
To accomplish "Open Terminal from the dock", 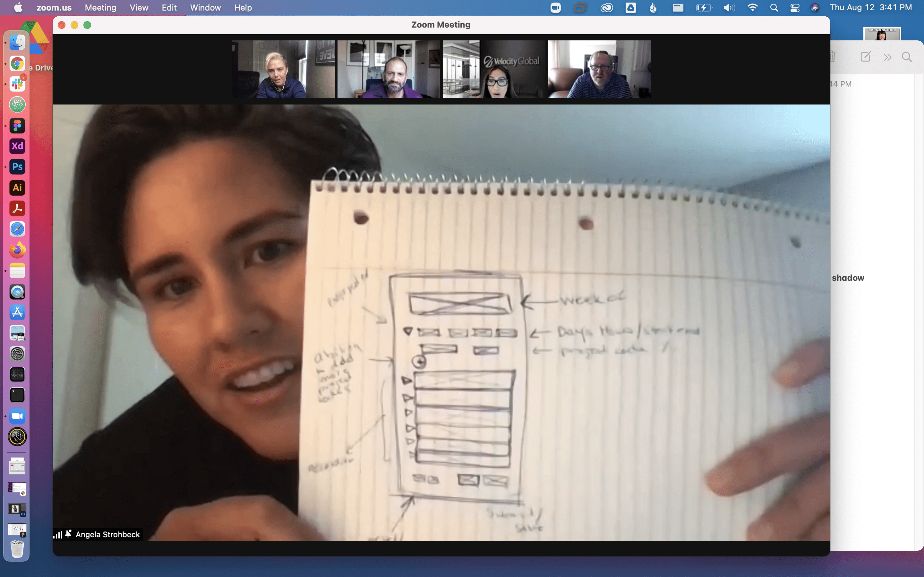I will coord(17,395).
